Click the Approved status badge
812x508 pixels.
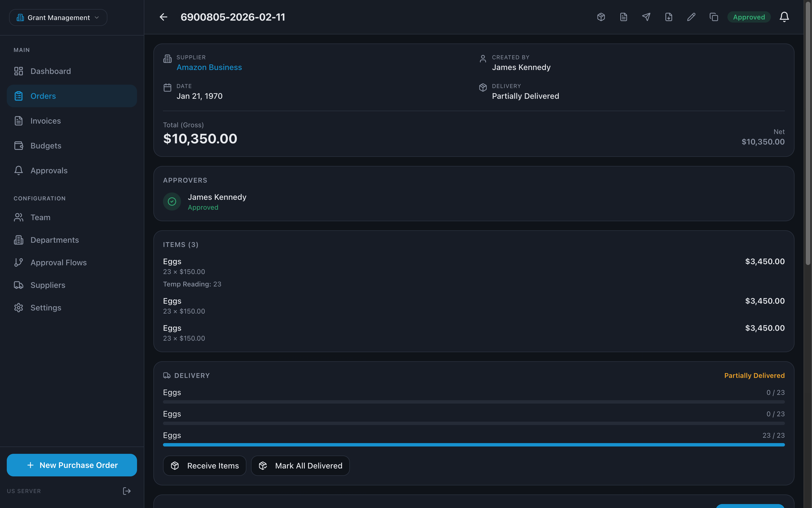749,17
